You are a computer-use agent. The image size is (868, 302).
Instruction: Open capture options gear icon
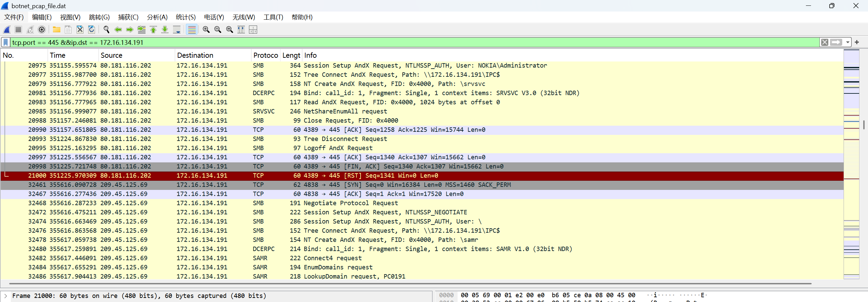[42, 30]
